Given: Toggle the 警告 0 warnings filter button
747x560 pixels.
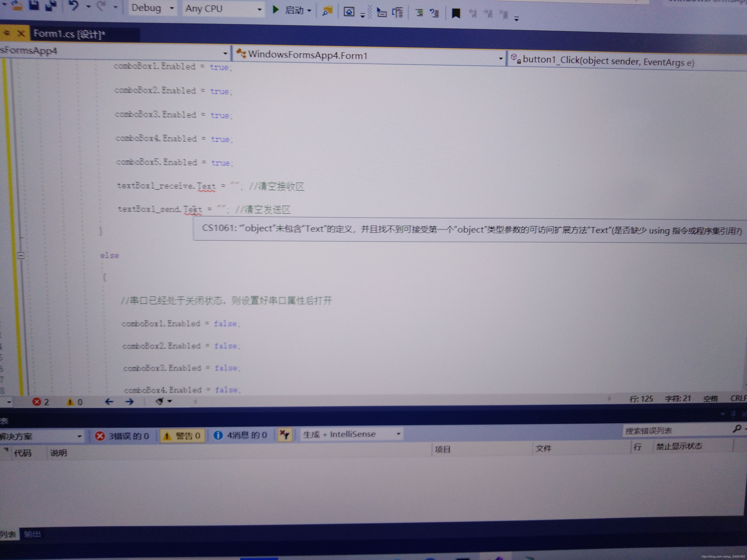Looking at the screenshot, I should tap(182, 435).
